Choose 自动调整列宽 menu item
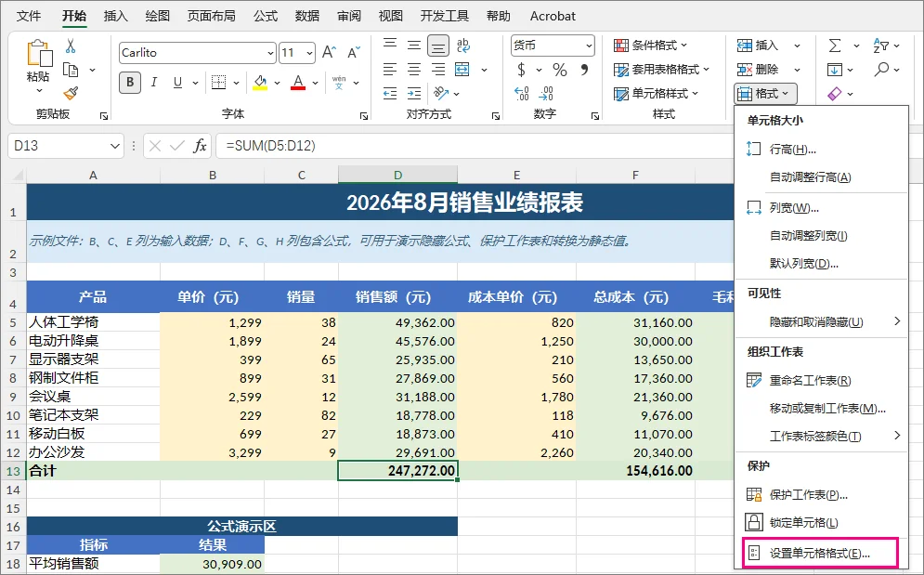Screen dimensions: 924x575 [822, 235]
